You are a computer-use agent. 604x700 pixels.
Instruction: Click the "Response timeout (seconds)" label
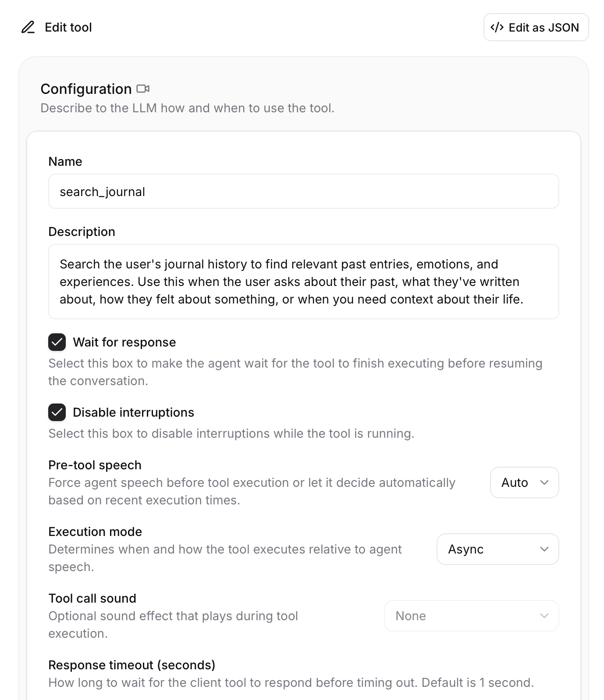(131, 665)
